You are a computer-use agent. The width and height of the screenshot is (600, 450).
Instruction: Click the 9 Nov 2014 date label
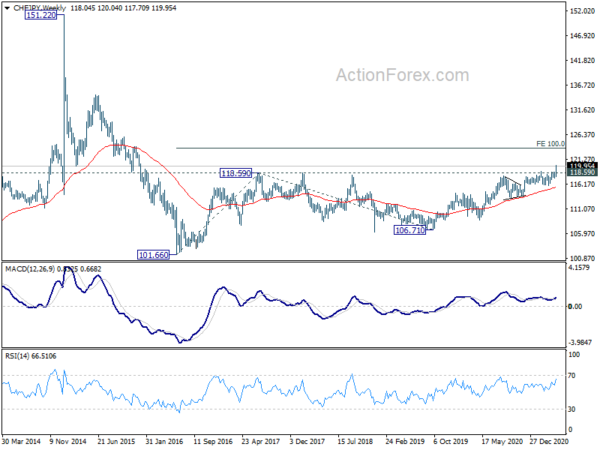pos(69,442)
